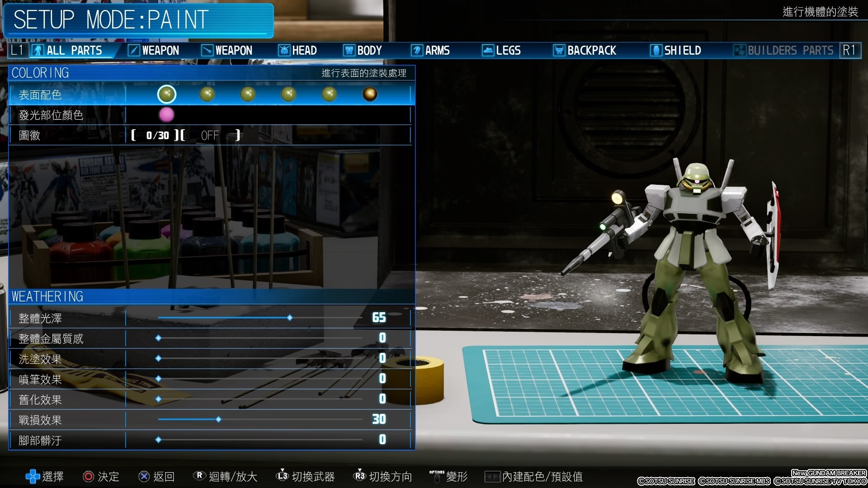This screenshot has height=488, width=868.
Task: Click the 戰損效果 label
Action: [x=40, y=420]
